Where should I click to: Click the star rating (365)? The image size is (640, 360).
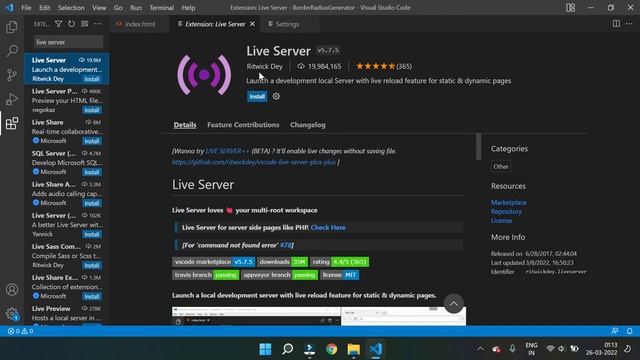coord(384,66)
